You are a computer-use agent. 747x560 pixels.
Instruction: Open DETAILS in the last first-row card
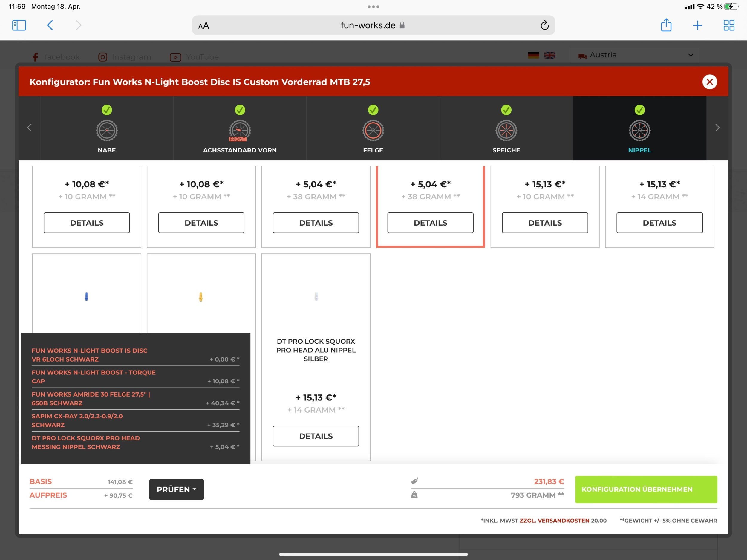pyautogui.click(x=659, y=223)
